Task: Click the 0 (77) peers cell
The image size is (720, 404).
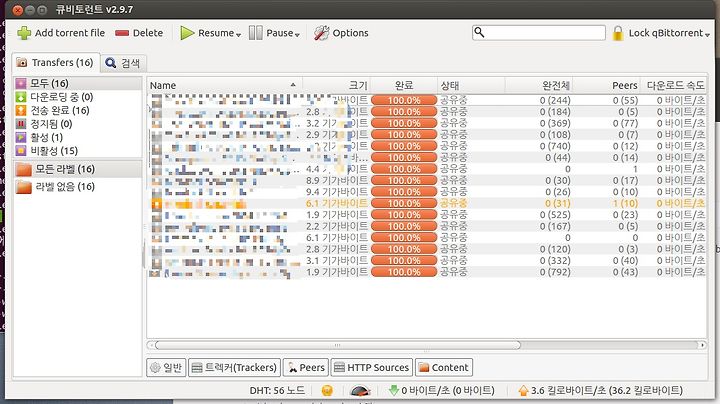Action: click(x=625, y=123)
